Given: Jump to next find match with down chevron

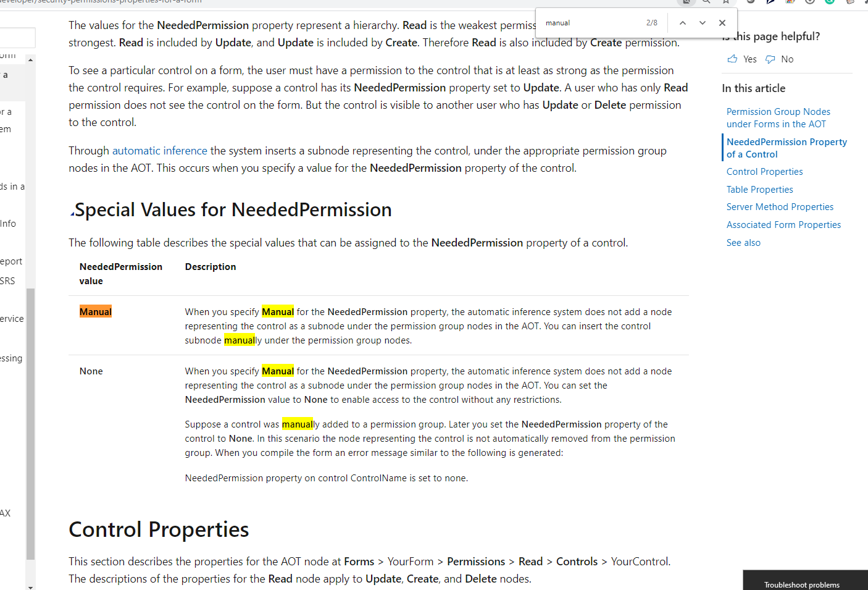Looking at the screenshot, I should pos(703,23).
